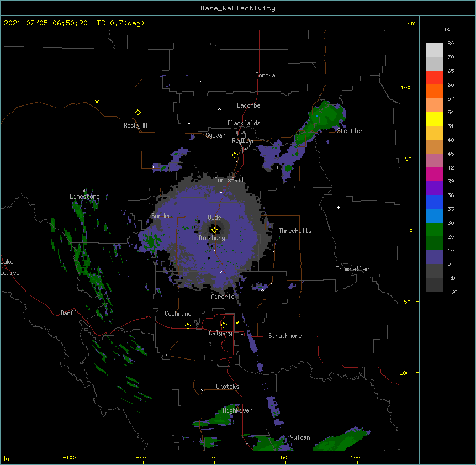The width and height of the screenshot is (476, 465).
Task: Select the yellow legend swatch between 54 and 51
Action: point(434,119)
